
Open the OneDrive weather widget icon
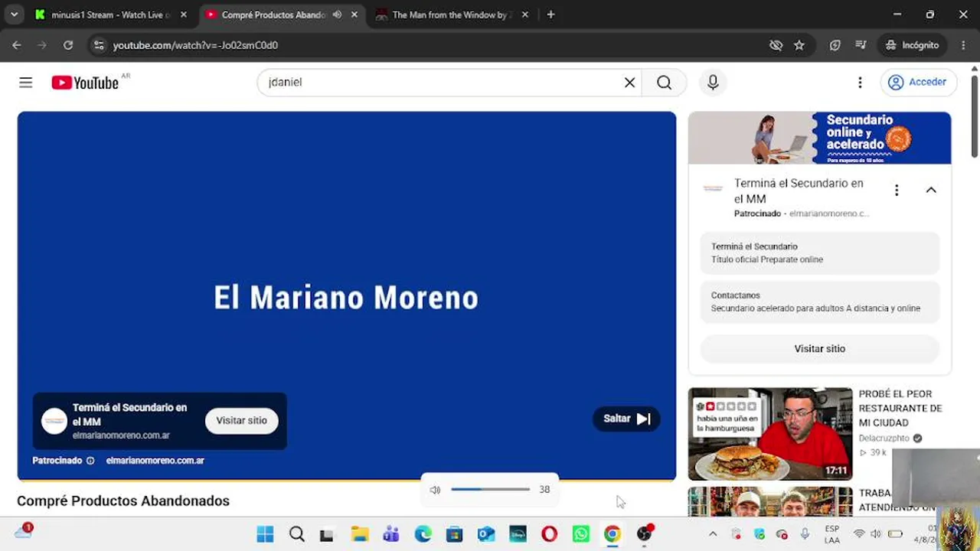pyautogui.click(x=24, y=533)
